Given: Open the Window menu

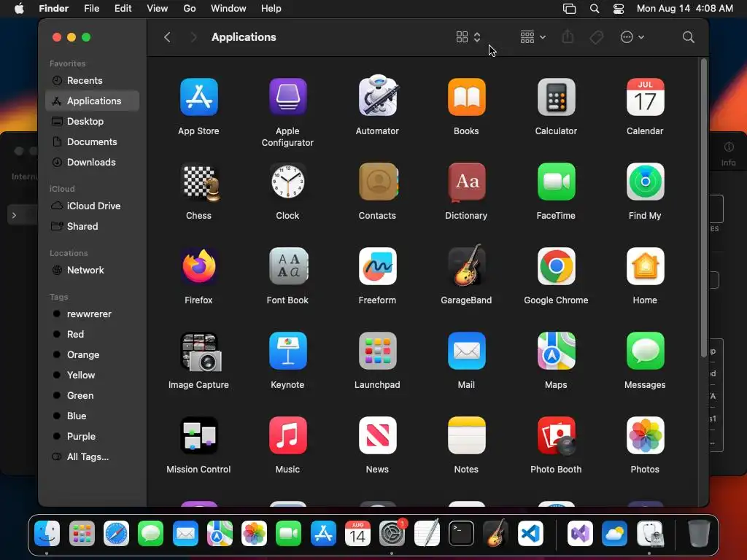Looking at the screenshot, I should (x=228, y=9).
